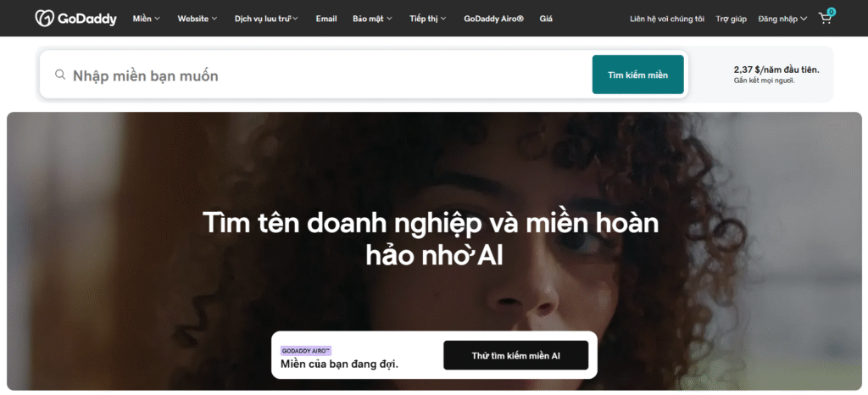Open the Dịch vụ lưu trữ dropdown
The image size is (868, 395).
tap(266, 18)
